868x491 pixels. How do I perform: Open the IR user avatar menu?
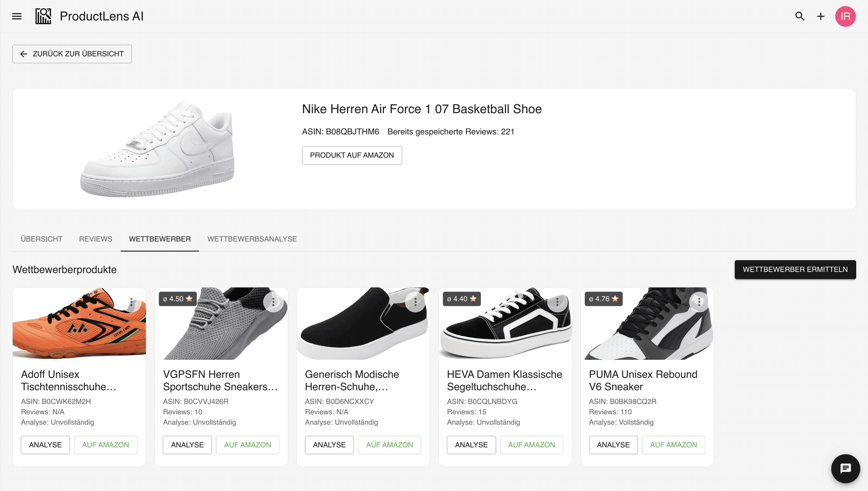click(846, 16)
